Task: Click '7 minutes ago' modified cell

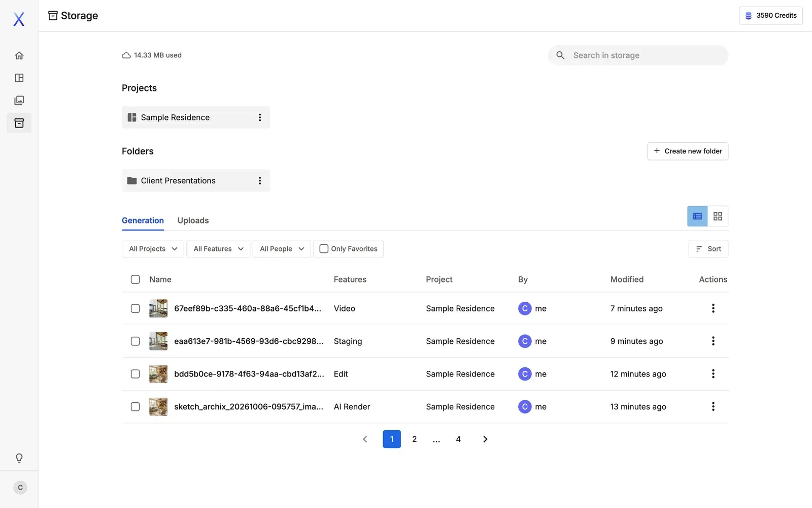Action: [x=636, y=308]
